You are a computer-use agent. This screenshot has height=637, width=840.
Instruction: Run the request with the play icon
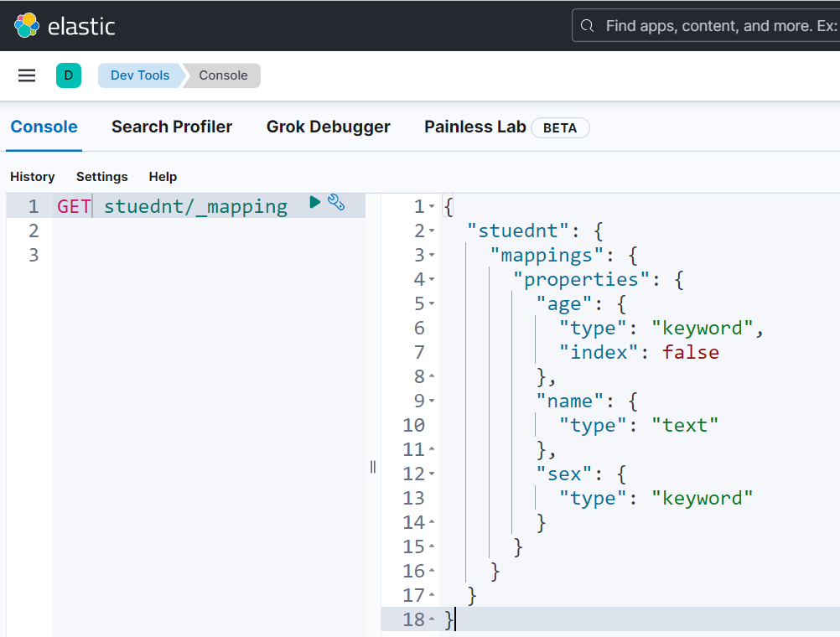click(x=315, y=202)
